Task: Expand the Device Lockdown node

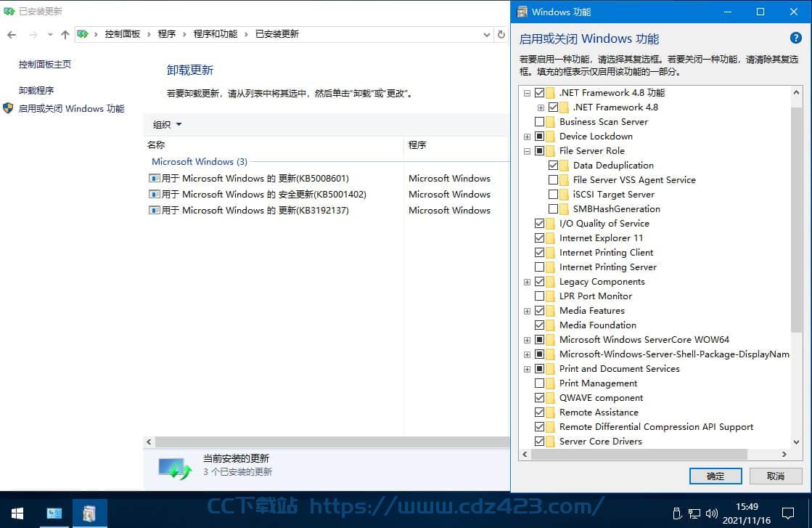Action: pos(527,137)
